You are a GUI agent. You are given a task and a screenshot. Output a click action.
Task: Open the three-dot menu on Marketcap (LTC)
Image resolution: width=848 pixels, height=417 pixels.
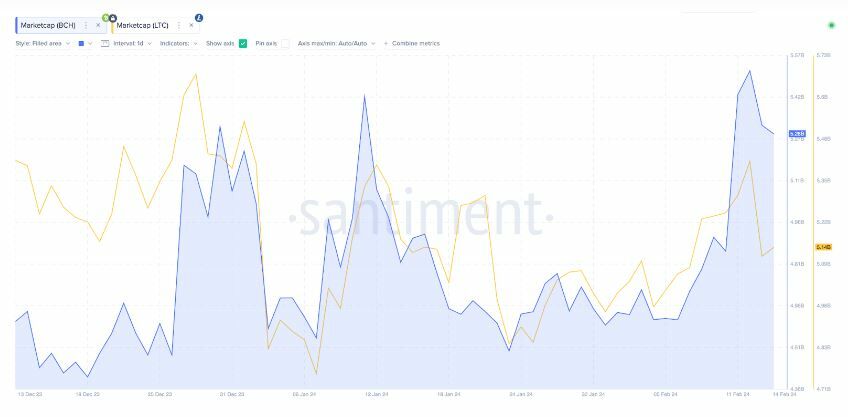[x=178, y=25]
